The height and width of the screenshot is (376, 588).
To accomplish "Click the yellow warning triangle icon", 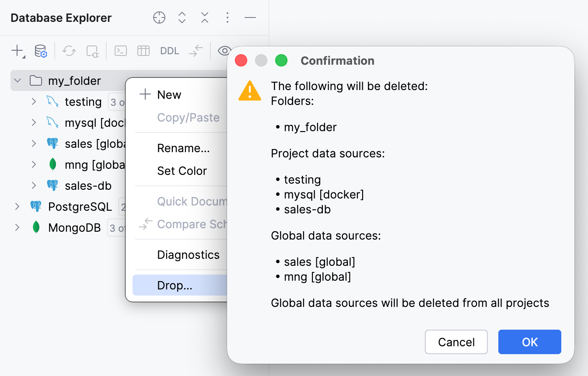I will [x=250, y=91].
